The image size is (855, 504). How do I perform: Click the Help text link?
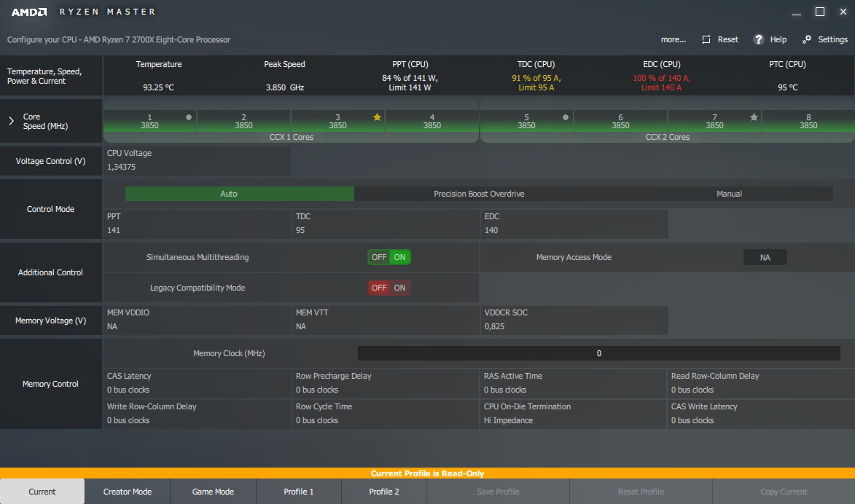(778, 39)
